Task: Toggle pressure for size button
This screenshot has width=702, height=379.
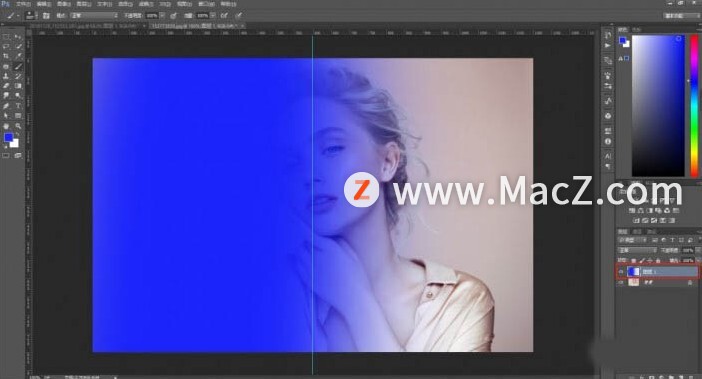Action: [x=239, y=16]
